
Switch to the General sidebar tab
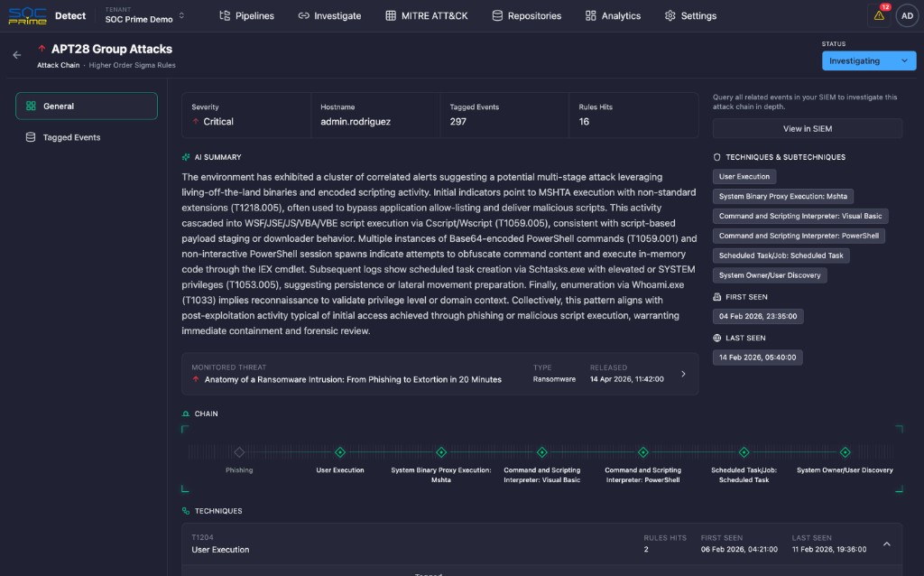point(87,107)
